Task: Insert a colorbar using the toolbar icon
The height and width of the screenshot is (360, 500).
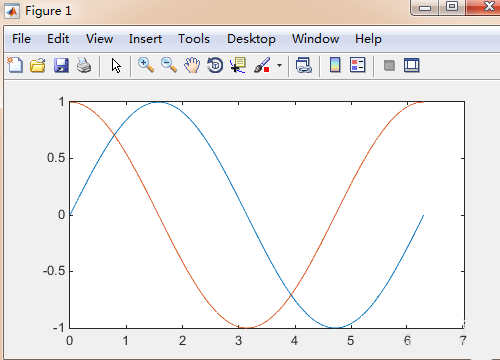Action: point(335,65)
